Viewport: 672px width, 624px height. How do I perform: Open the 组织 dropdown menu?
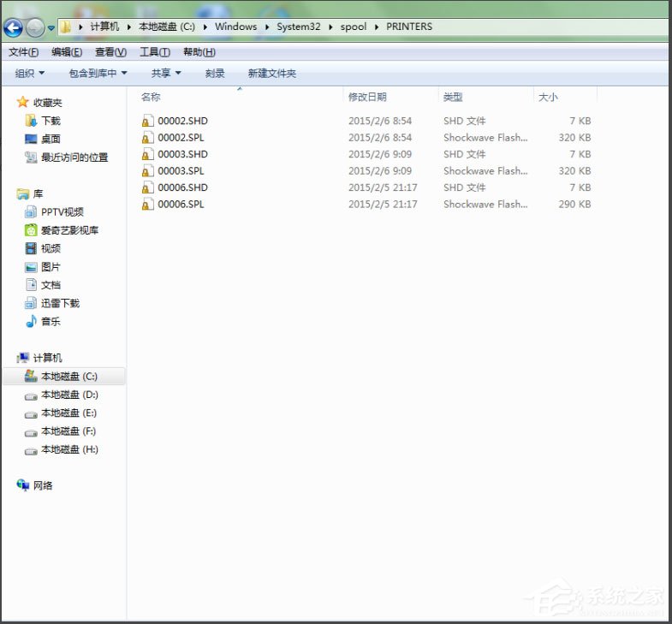[x=30, y=74]
